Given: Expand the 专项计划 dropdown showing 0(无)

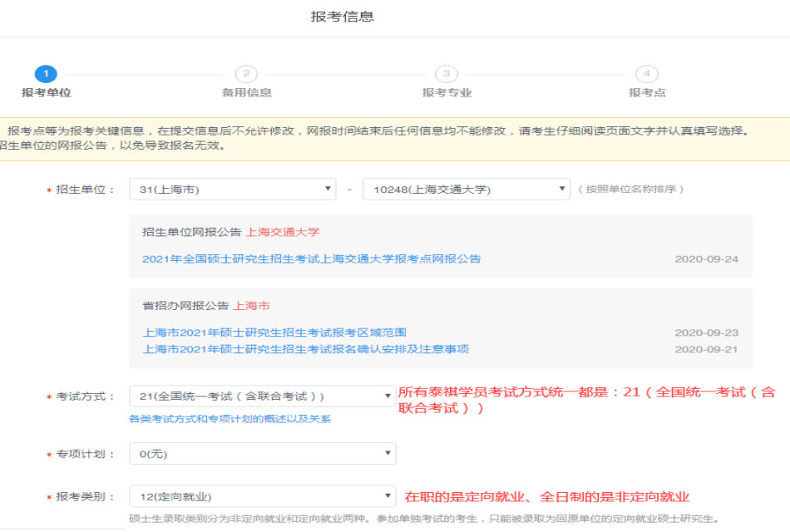Looking at the screenshot, I should tap(262, 454).
